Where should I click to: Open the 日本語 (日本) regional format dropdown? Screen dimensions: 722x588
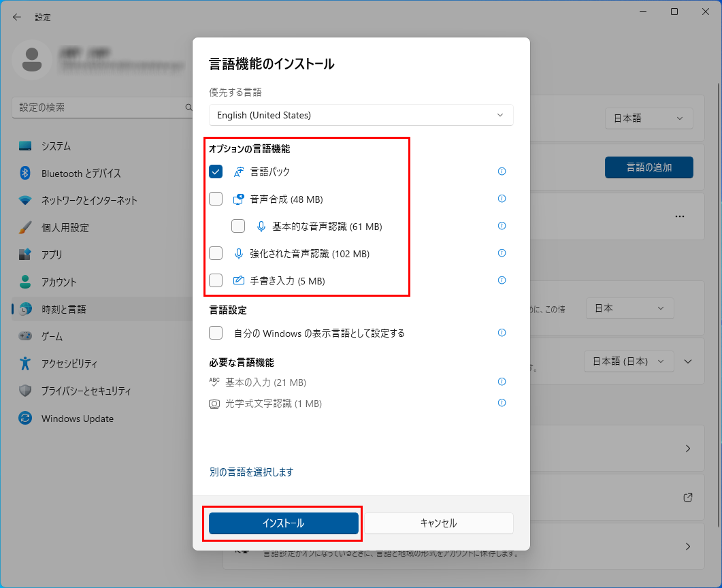(629, 361)
